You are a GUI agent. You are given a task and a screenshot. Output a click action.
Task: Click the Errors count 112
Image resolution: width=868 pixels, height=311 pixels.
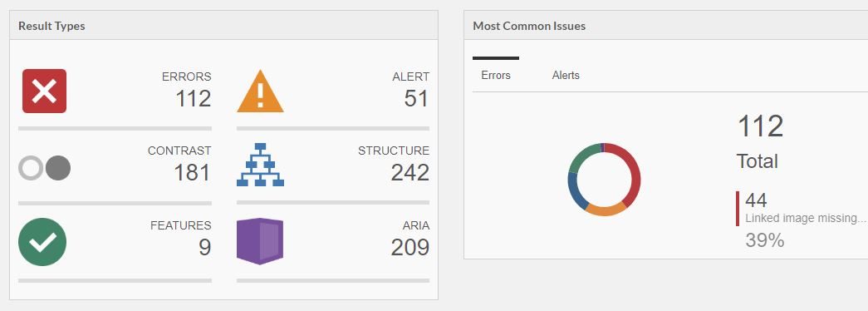pos(194,99)
